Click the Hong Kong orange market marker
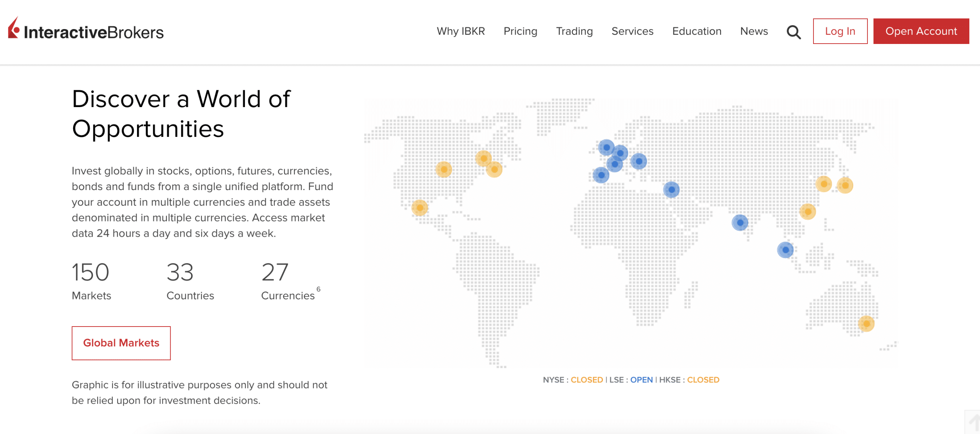 [807, 211]
